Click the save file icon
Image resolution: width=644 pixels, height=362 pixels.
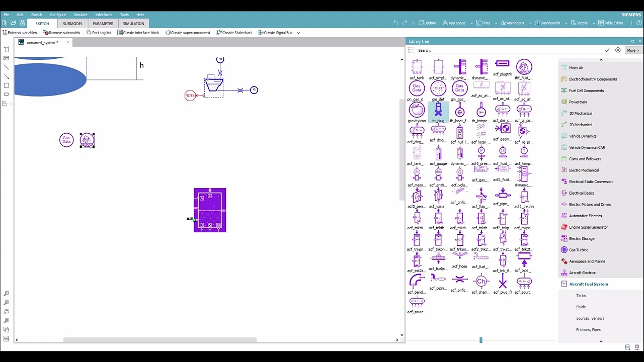pyautogui.click(x=23, y=23)
